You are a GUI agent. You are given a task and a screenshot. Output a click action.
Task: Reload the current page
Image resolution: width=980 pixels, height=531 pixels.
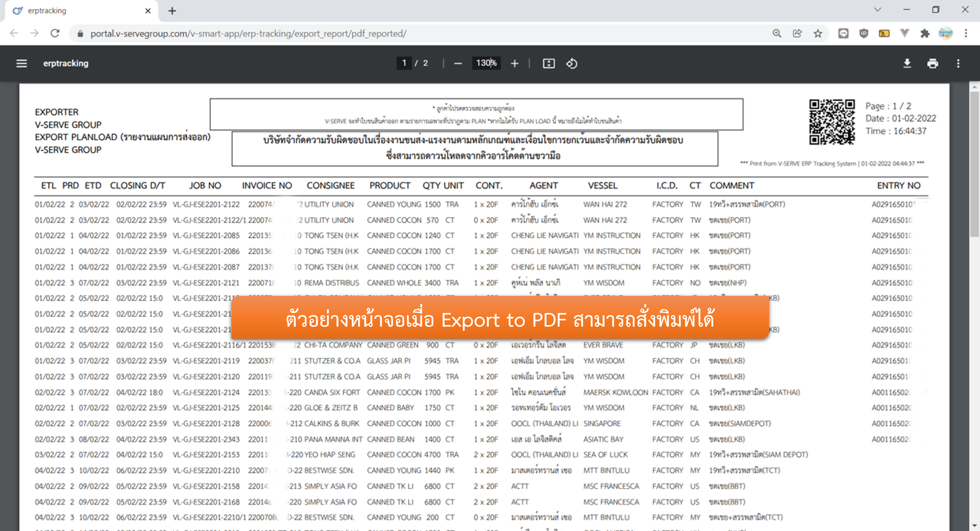[55, 33]
